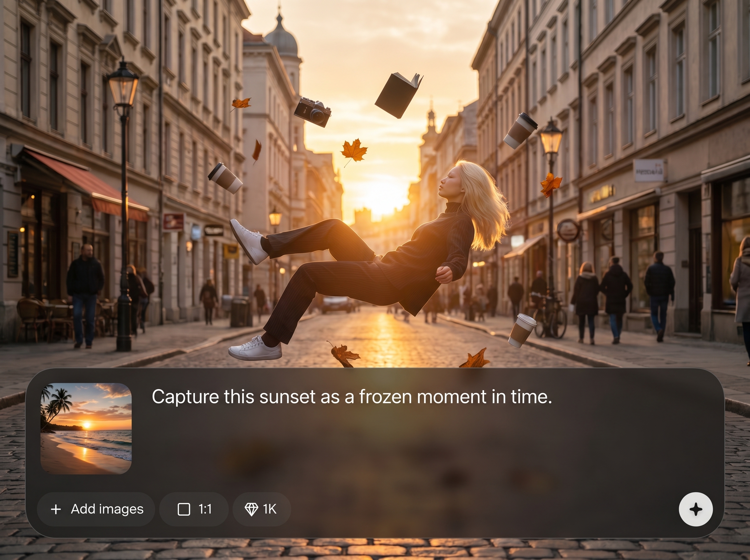The image size is (750, 560).
Task: Click the floating vintage camera in the image
Action: point(312,112)
